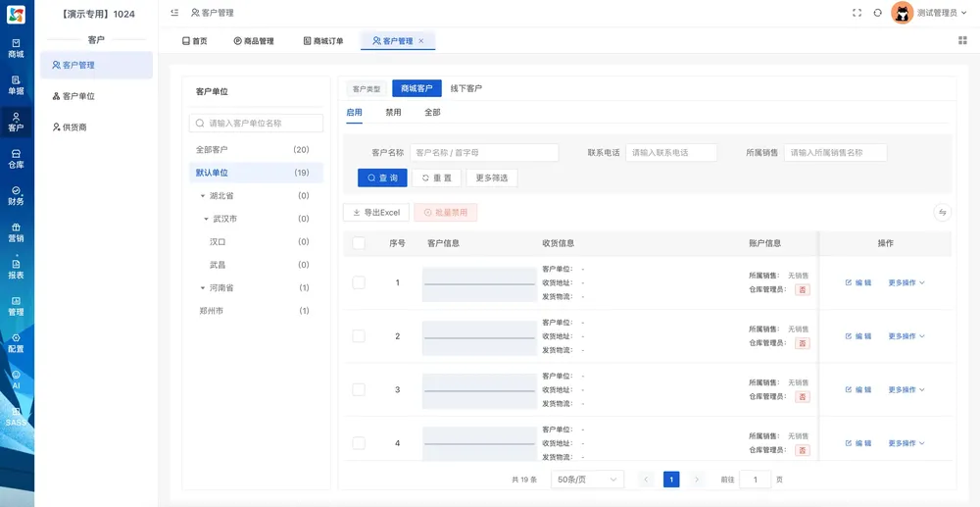Open the AI sidebar module
The image size is (980, 507).
(17, 380)
